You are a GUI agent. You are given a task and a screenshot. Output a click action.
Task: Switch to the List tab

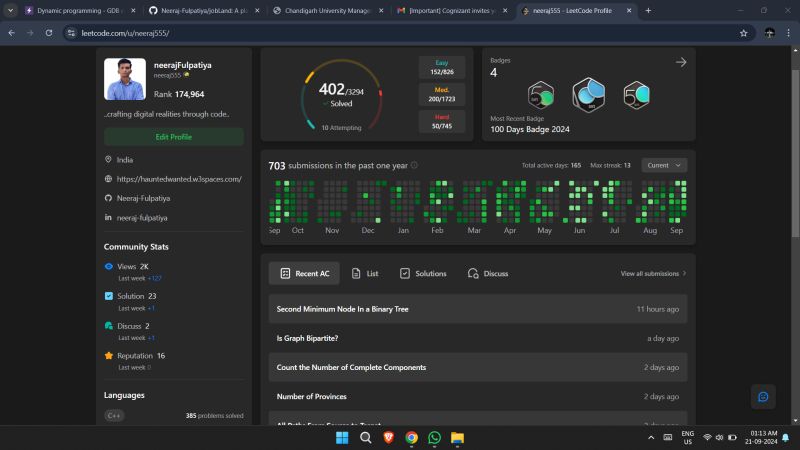(365, 273)
